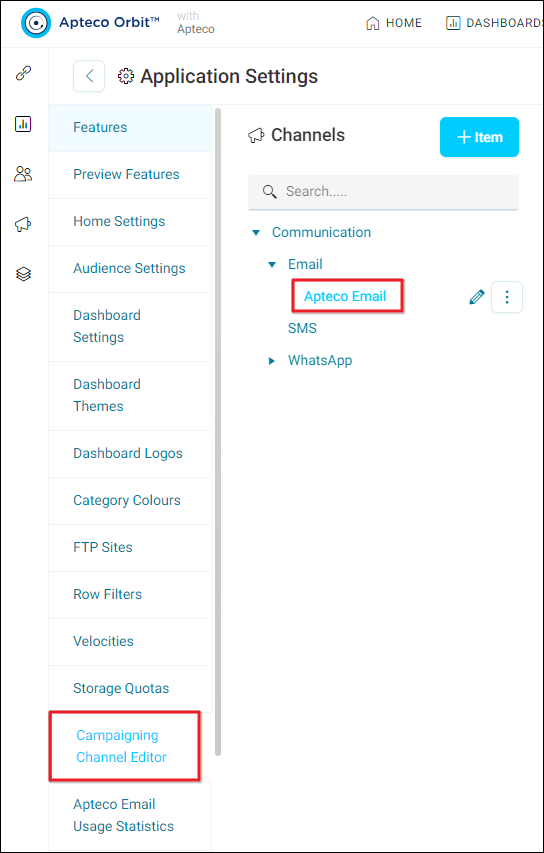Select the WhatsApp tree item label
This screenshot has width=544, height=853.
[x=320, y=361]
